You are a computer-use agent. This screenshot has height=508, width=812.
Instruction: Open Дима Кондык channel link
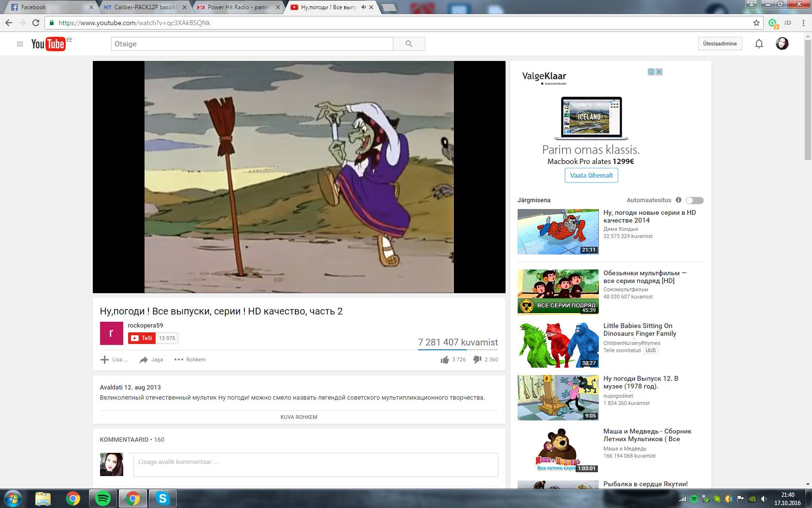(x=621, y=229)
